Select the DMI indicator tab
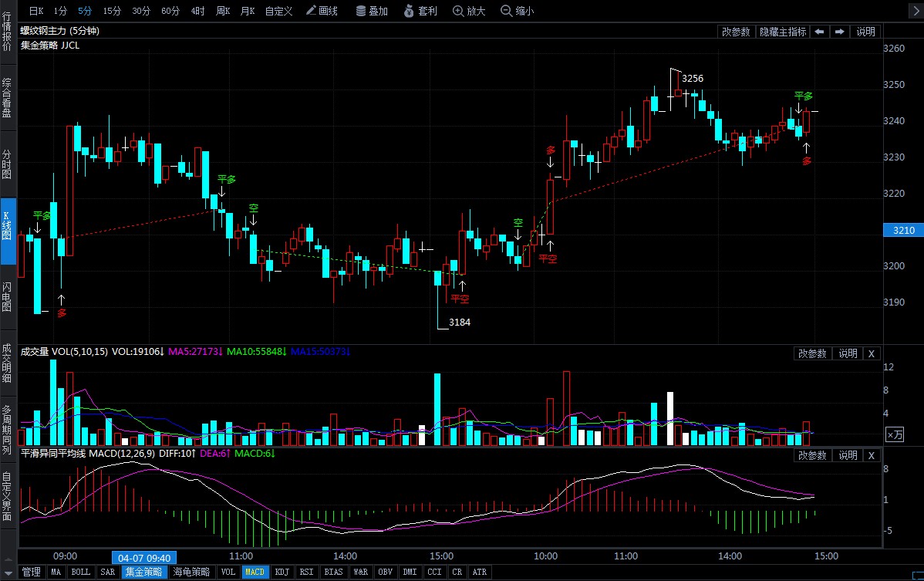The width and height of the screenshot is (924, 581). tap(410, 573)
